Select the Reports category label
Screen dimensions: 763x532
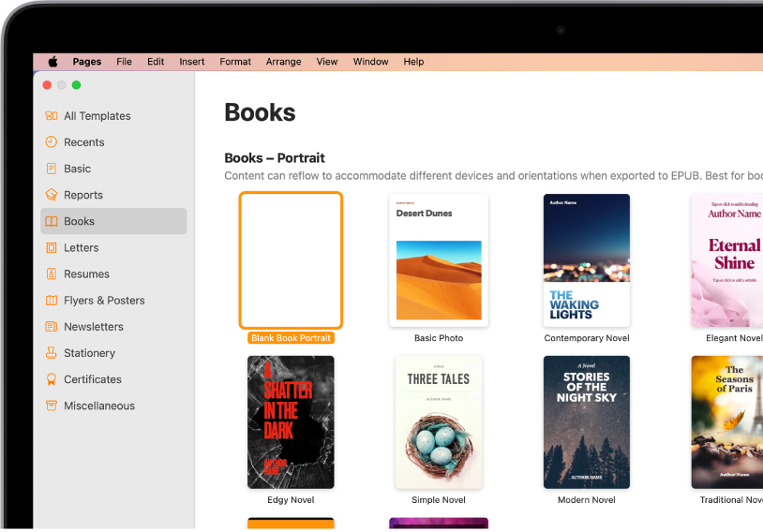83,195
